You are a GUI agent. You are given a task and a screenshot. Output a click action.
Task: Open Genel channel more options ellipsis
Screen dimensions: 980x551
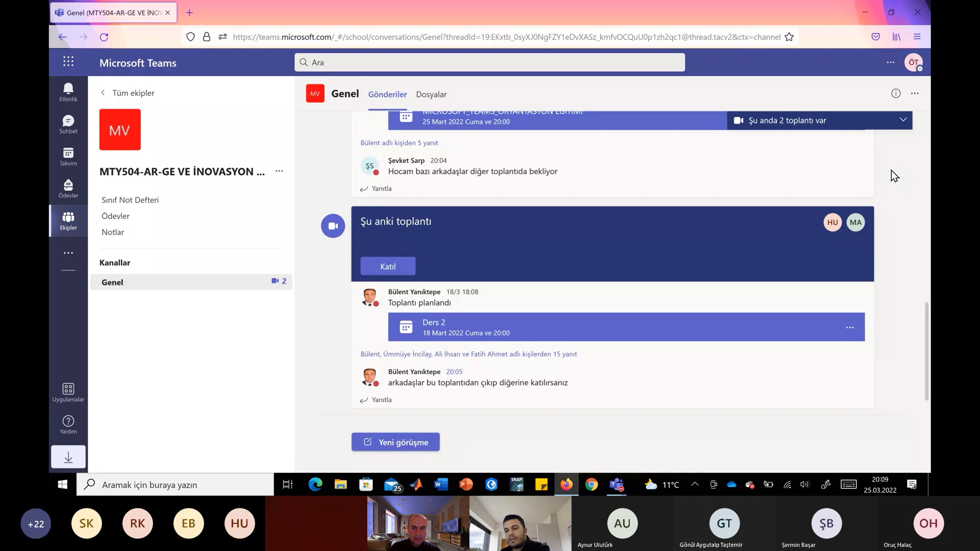click(x=915, y=94)
